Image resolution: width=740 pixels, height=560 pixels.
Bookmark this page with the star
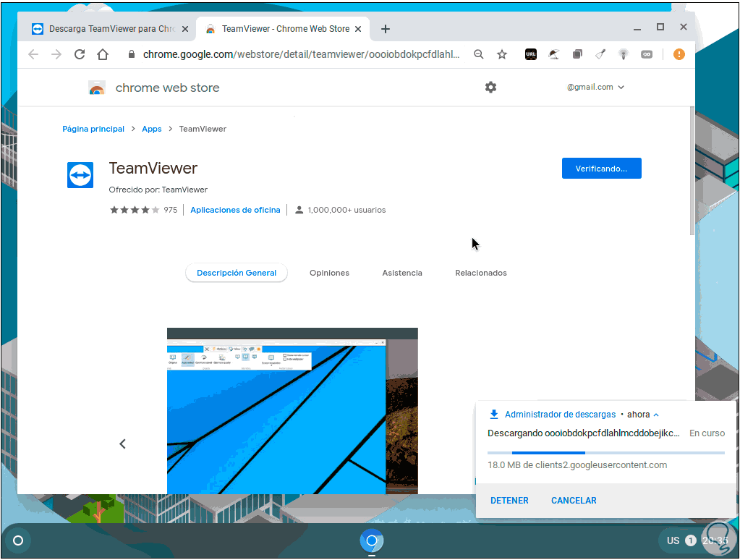click(x=502, y=55)
